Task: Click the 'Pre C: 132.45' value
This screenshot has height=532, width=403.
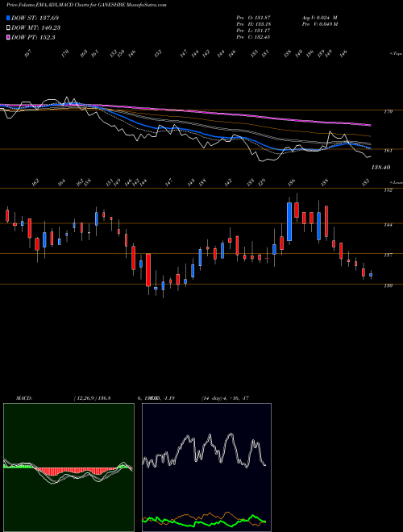Action: (253, 37)
